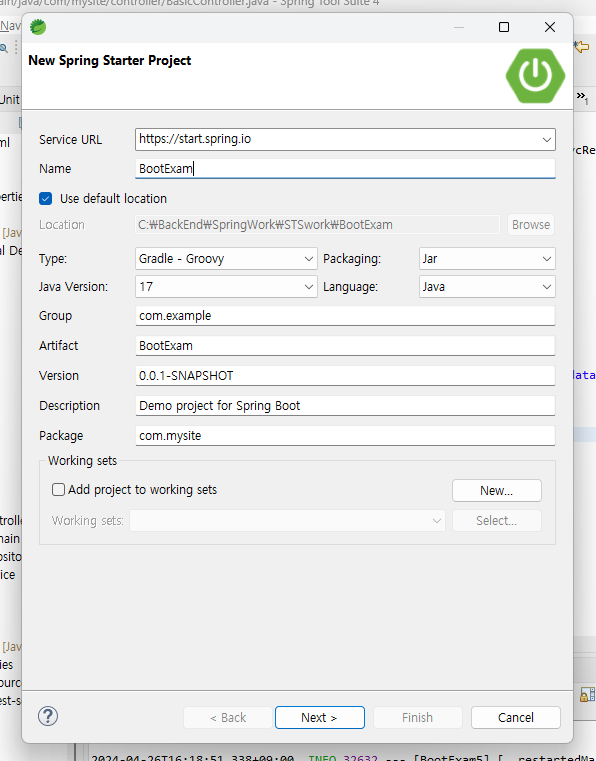
Task: Click the < Back button
Action: point(228,717)
